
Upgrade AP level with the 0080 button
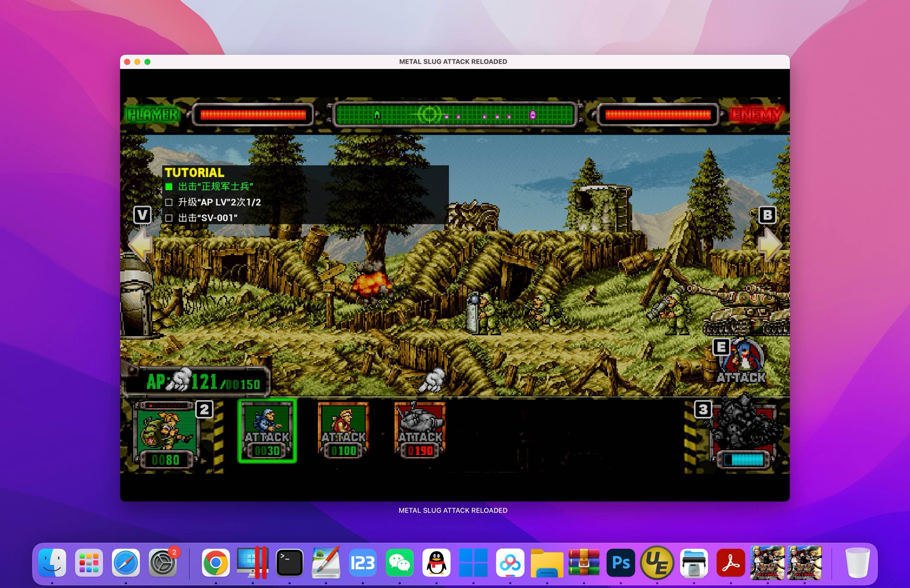pyautogui.click(x=166, y=436)
